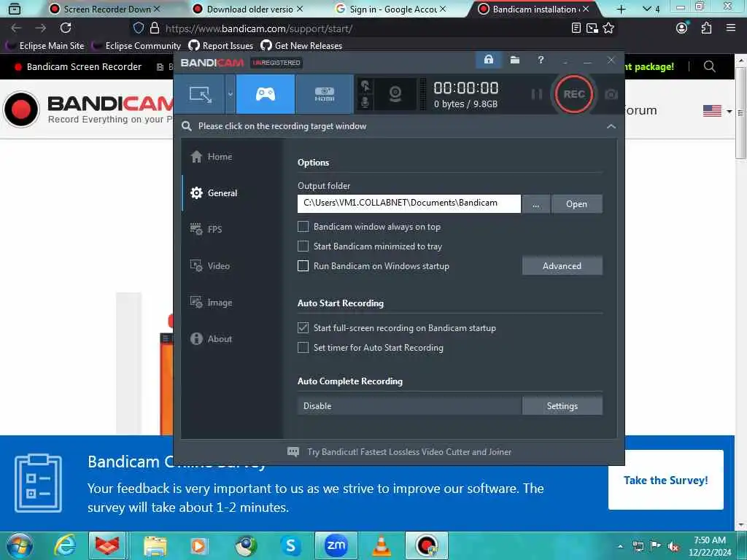747x560 pixels.
Task: Take screenshot with camera icon
Action: pos(611,94)
